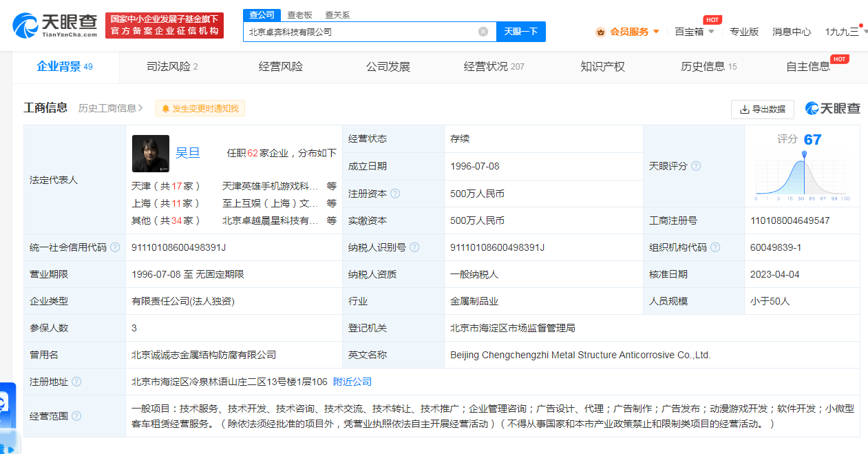Click the 人员规模 value 小于50人
Image resolution: width=868 pixels, height=454 pixels.
coord(770,301)
